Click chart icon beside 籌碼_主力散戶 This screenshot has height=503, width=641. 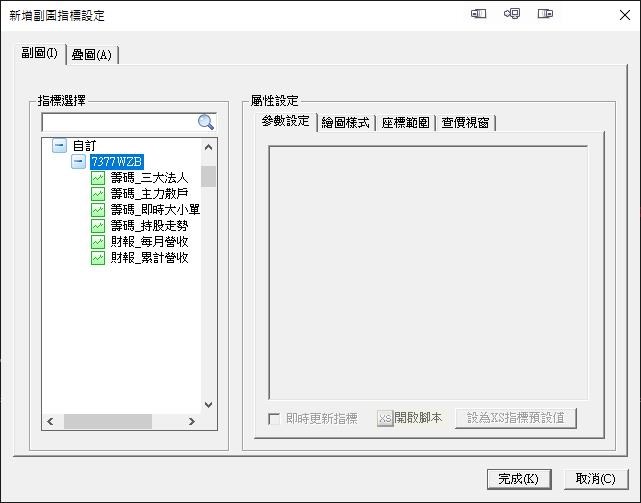click(x=98, y=194)
